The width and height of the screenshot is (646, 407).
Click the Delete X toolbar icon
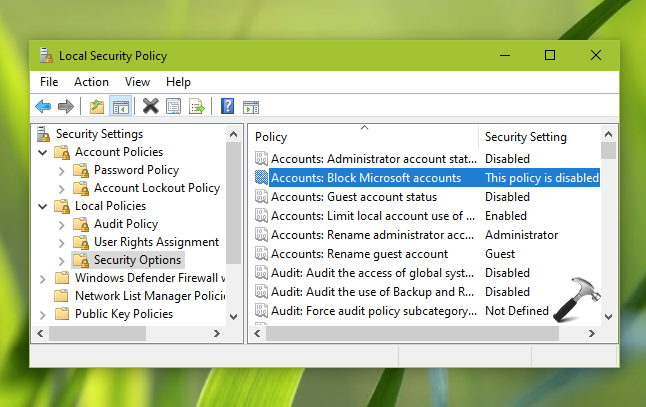coord(150,106)
